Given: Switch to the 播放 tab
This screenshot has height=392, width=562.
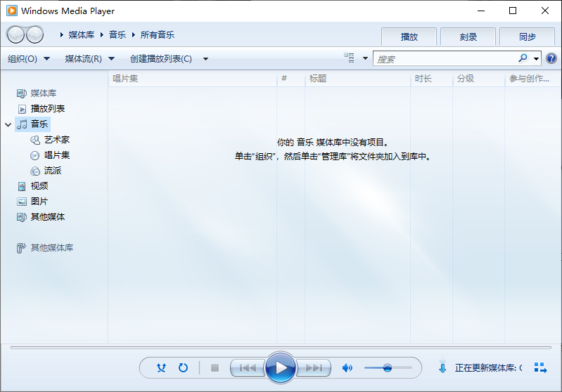Looking at the screenshot, I should pyautogui.click(x=409, y=37).
